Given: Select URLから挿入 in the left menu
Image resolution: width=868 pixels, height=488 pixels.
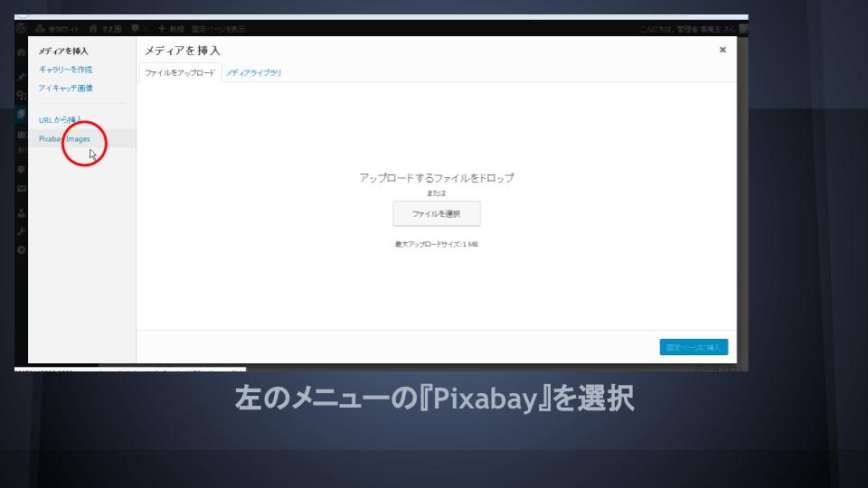Looking at the screenshot, I should pyautogui.click(x=60, y=119).
